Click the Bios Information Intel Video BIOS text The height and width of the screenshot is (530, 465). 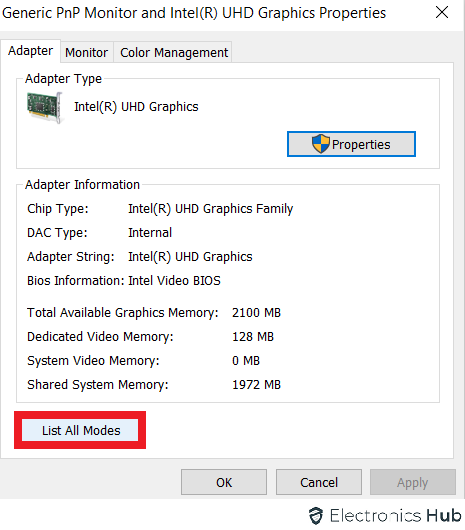[174, 281]
